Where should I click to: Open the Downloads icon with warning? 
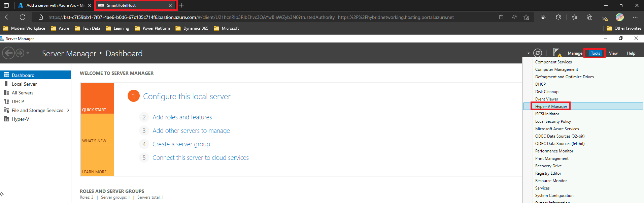pyautogui.click(x=605, y=17)
